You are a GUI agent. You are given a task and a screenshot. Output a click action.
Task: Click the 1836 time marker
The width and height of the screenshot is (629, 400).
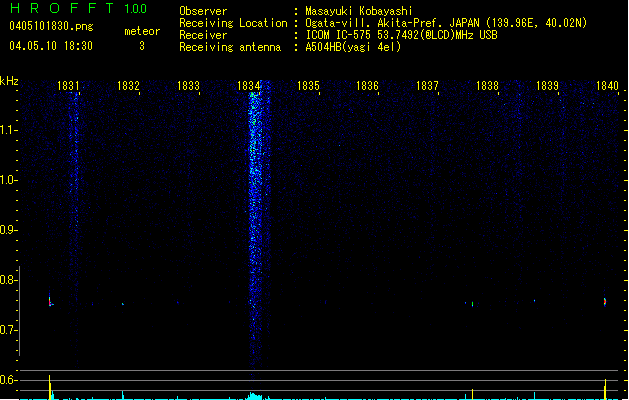click(367, 86)
